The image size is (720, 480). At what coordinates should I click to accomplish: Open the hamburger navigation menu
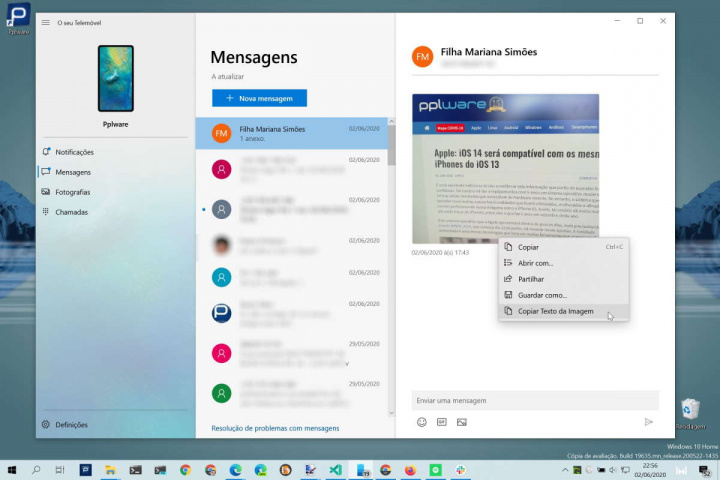[45, 22]
